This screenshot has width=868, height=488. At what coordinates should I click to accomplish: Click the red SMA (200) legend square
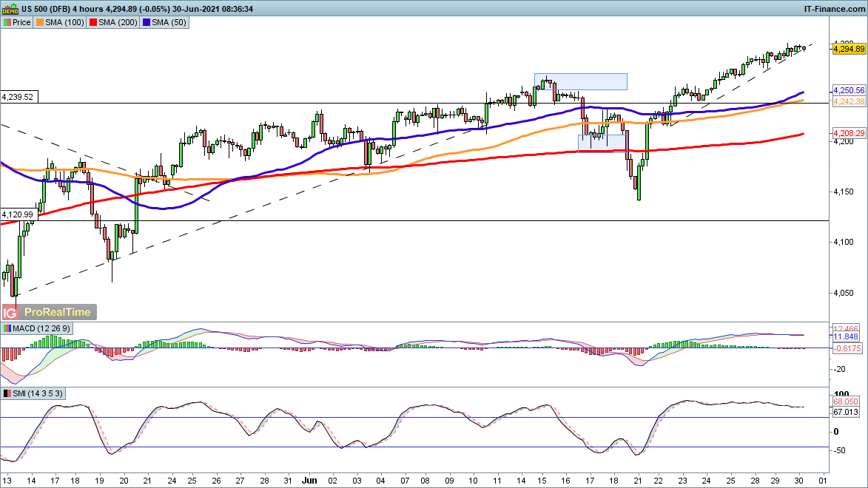coord(94,22)
